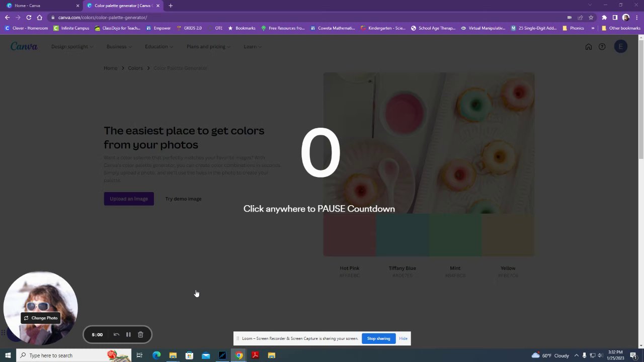
Task: Open Infinite Campus bookmark
Action: (71, 28)
